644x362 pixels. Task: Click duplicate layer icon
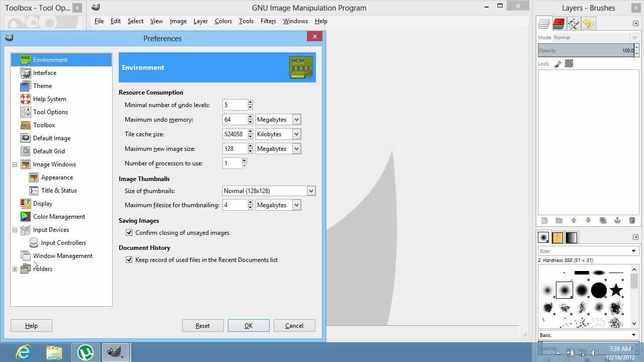(603, 221)
